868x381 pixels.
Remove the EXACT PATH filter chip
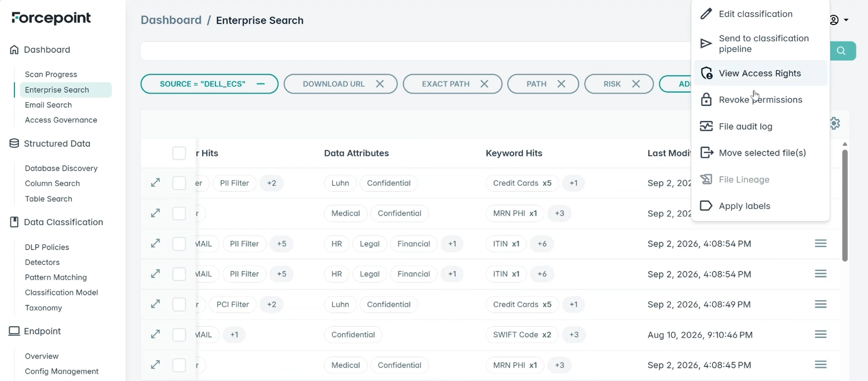coord(485,84)
